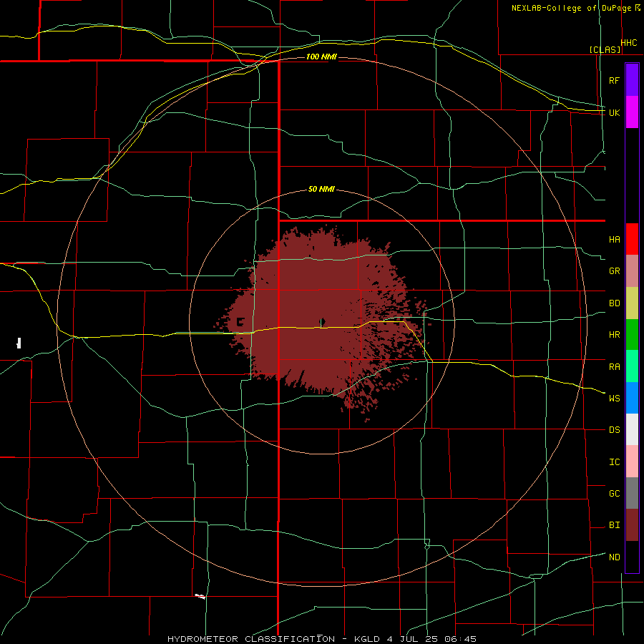Click the "100 NMI" range ring label
The width and height of the screenshot is (644, 644).
(x=321, y=57)
